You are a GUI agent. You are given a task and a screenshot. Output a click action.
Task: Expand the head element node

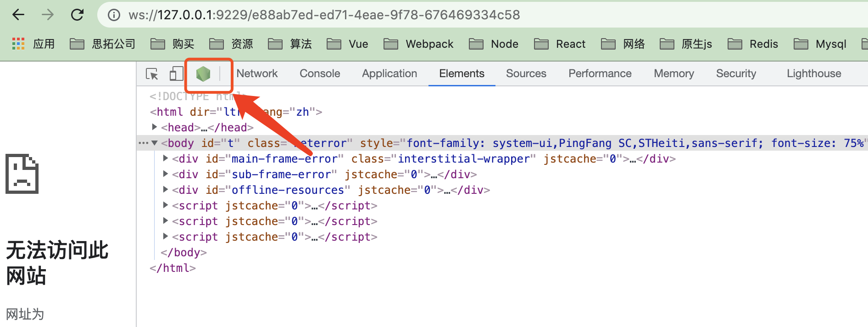tap(155, 127)
